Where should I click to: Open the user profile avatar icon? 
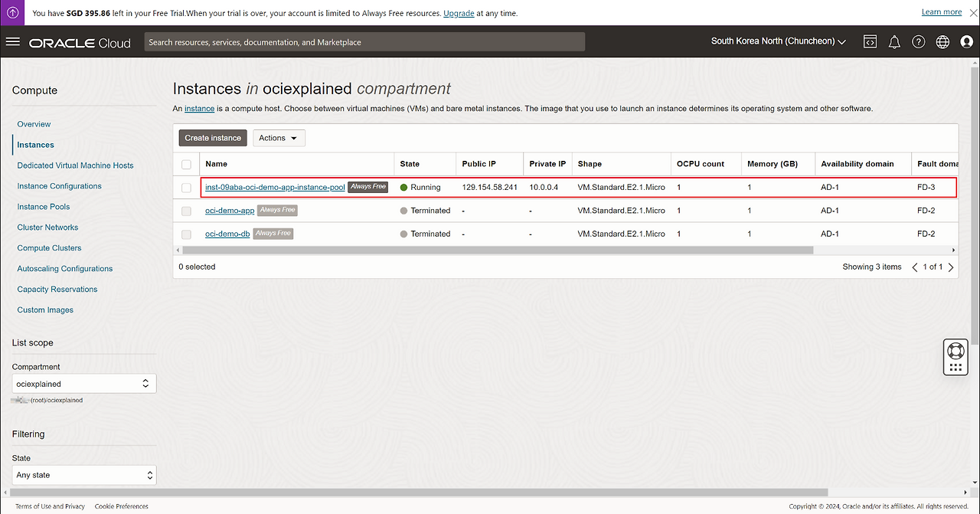(x=966, y=41)
